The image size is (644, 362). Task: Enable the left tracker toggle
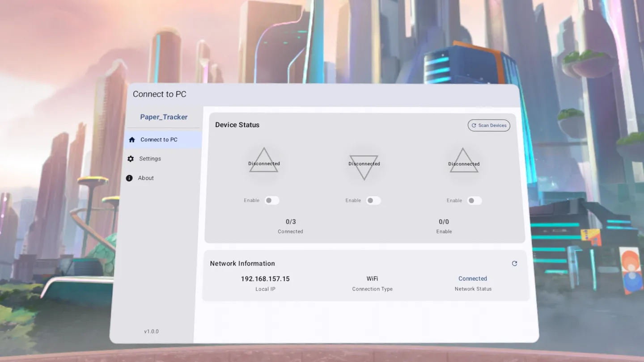(272, 200)
